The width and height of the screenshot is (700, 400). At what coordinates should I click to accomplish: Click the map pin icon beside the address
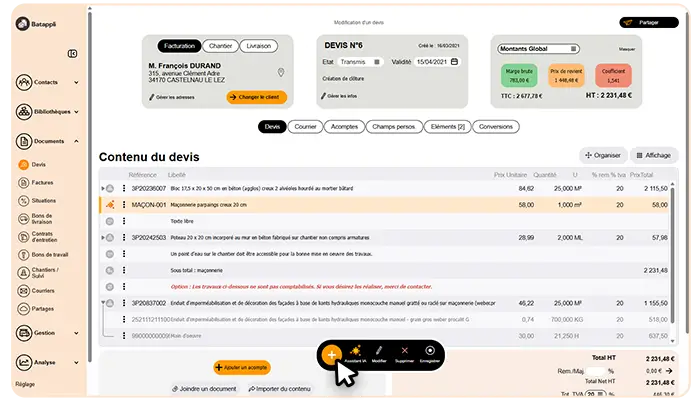coord(281,72)
